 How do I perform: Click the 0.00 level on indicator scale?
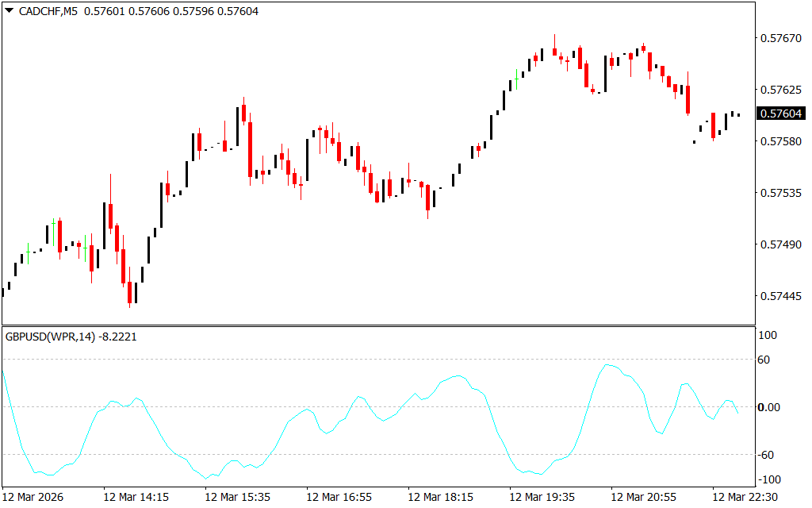coord(771,407)
